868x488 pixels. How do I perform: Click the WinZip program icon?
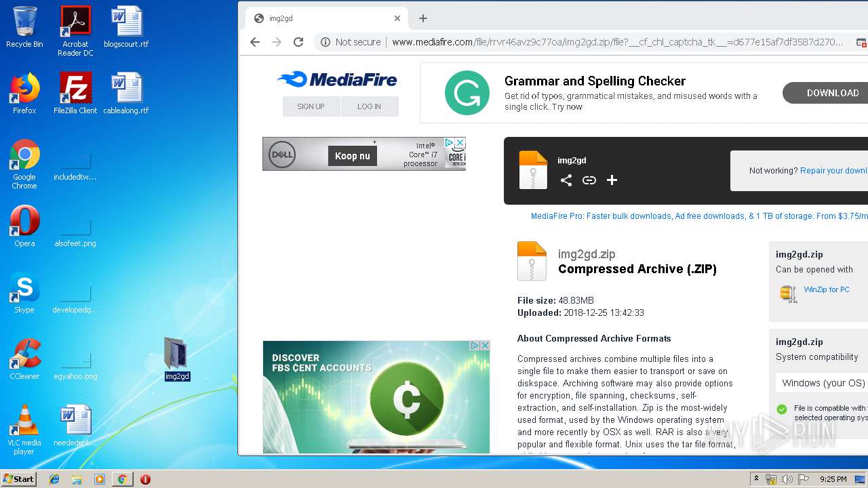(789, 293)
